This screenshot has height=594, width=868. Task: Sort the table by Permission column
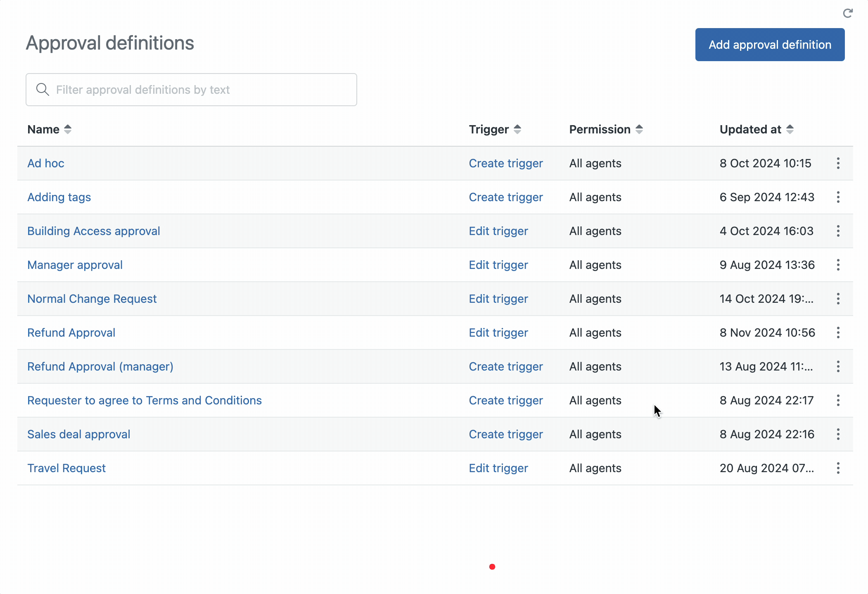pos(606,129)
